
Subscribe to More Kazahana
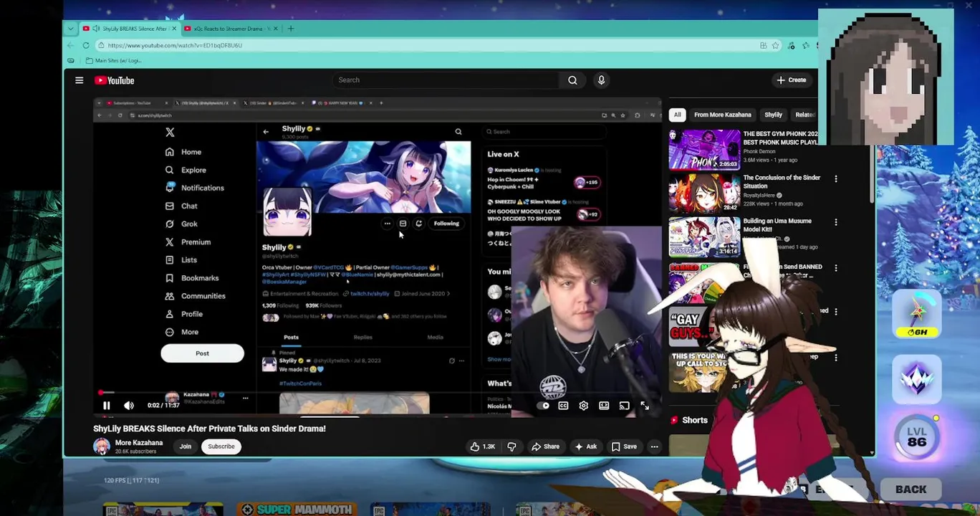click(x=221, y=446)
